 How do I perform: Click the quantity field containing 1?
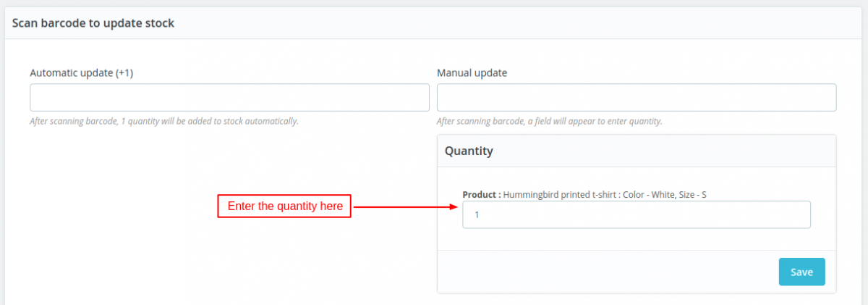tap(637, 215)
